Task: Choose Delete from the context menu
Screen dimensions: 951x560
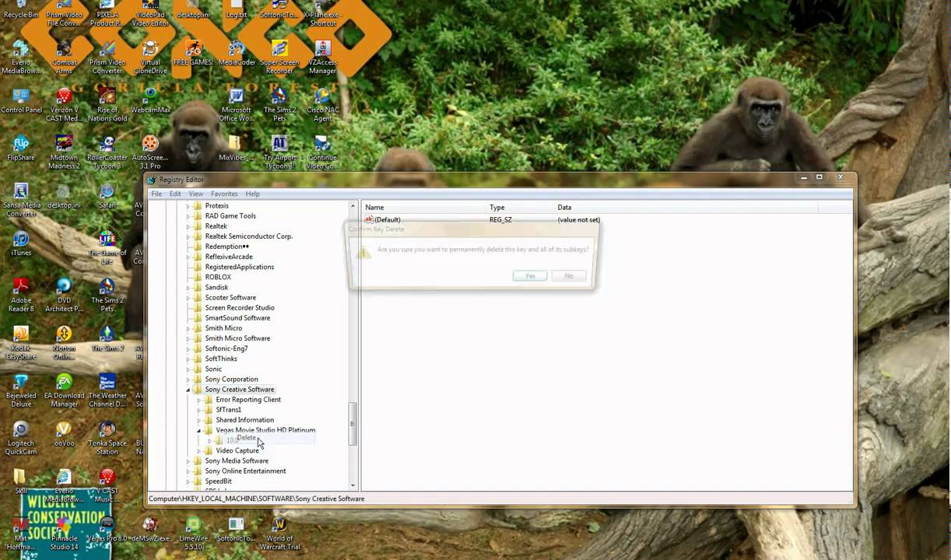Action: click(247, 438)
